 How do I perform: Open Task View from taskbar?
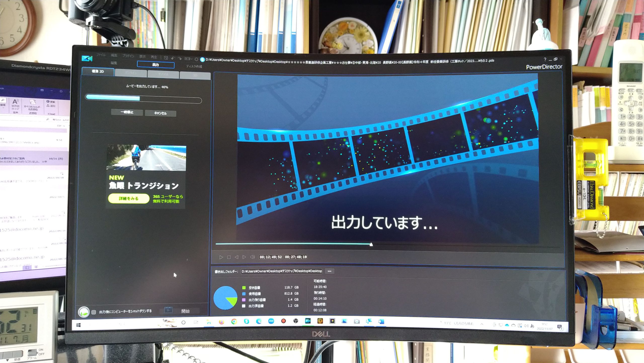click(196, 322)
